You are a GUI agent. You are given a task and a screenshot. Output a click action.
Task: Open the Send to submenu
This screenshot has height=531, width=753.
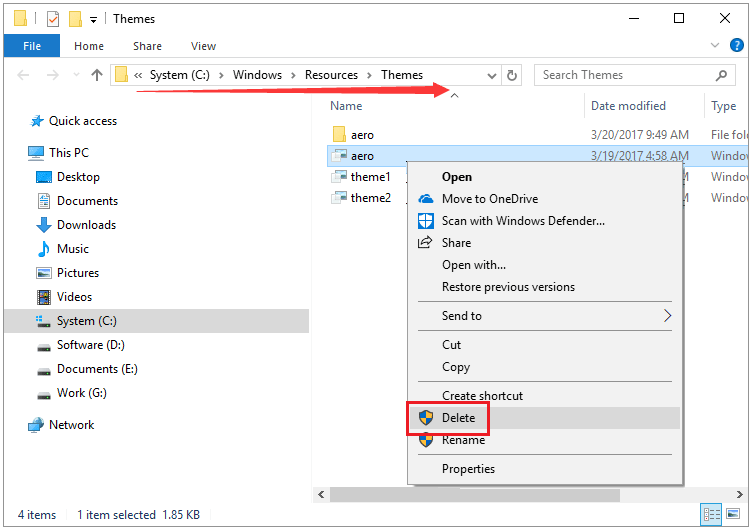(545, 316)
